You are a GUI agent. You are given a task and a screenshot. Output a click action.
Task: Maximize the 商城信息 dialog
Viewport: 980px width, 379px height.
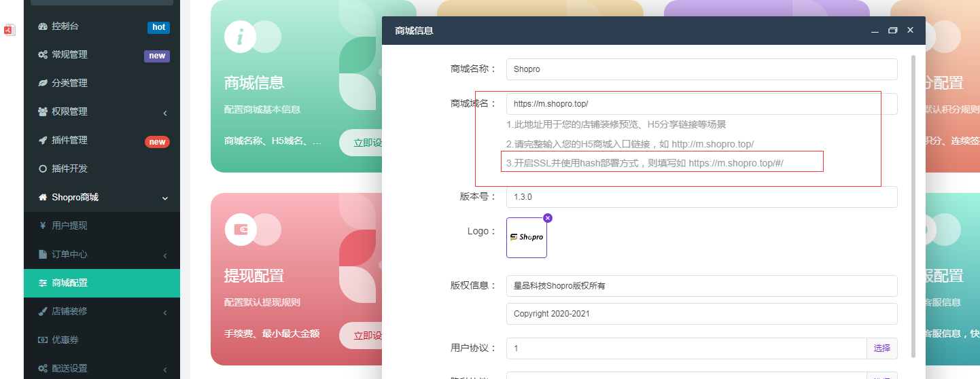click(893, 31)
